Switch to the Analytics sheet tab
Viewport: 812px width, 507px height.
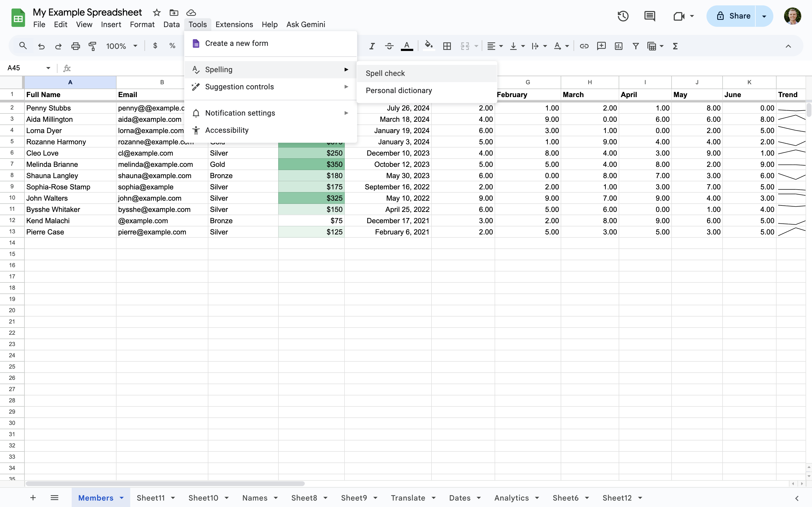coord(512,498)
